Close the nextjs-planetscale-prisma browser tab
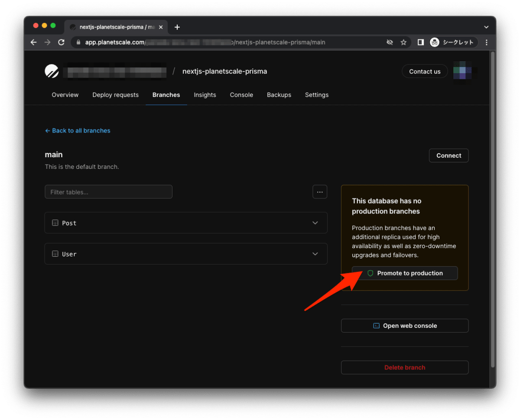This screenshot has width=520, height=420. click(161, 27)
